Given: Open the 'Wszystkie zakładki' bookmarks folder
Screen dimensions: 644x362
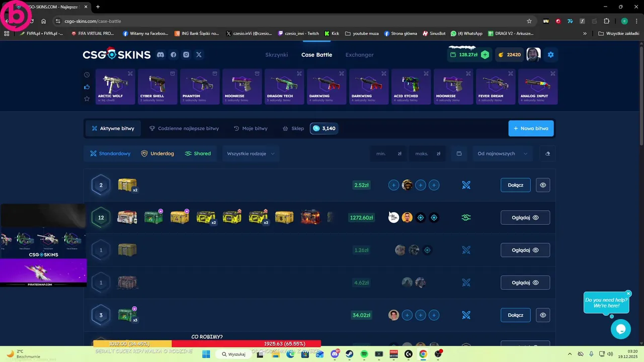Looking at the screenshot, I should click(x=619, y=33).
